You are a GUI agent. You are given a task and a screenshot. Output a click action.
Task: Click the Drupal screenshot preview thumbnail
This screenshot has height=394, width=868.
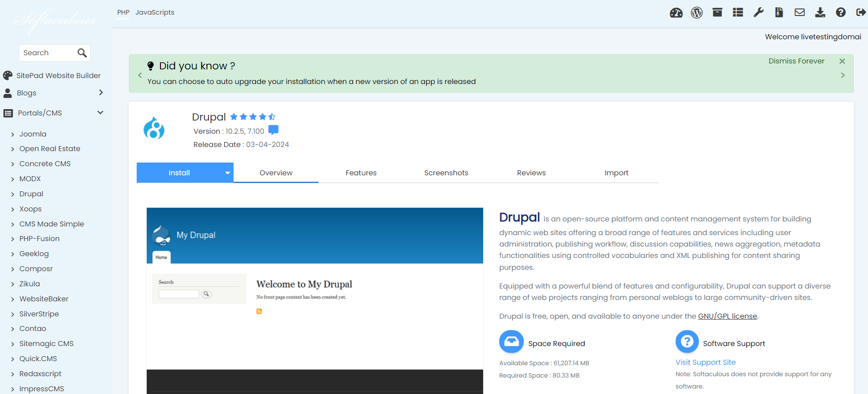tap(314, 300)
